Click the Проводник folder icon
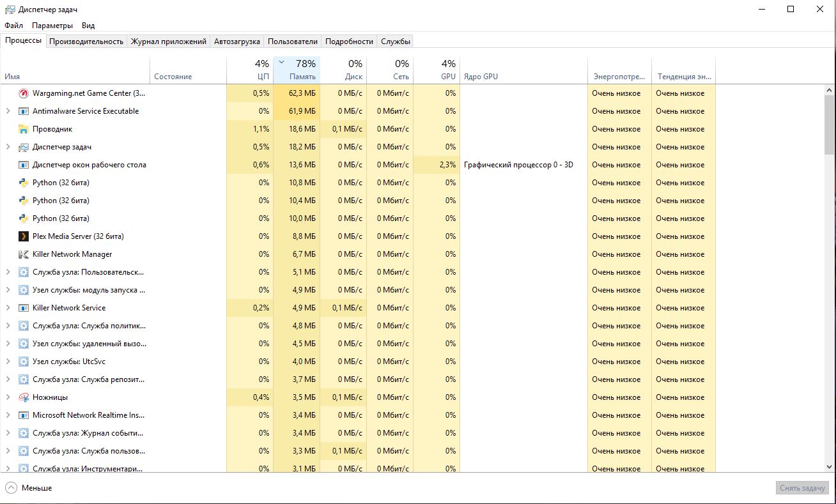The width and height of the screenshot is (836, 504). 24,129
